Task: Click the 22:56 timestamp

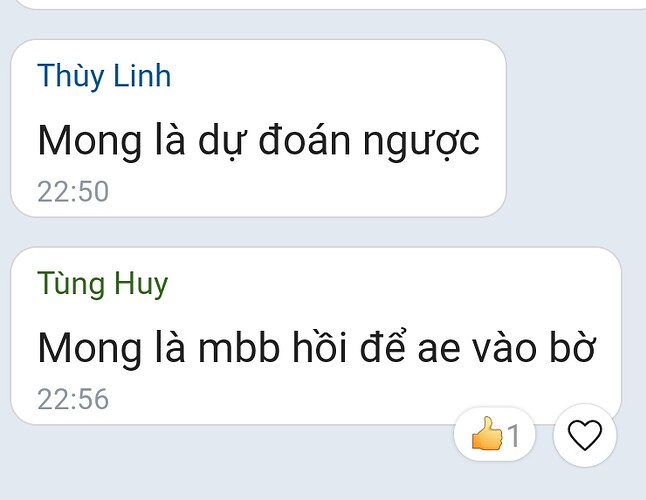Action: pyautogui.click(x=73, y=400)
